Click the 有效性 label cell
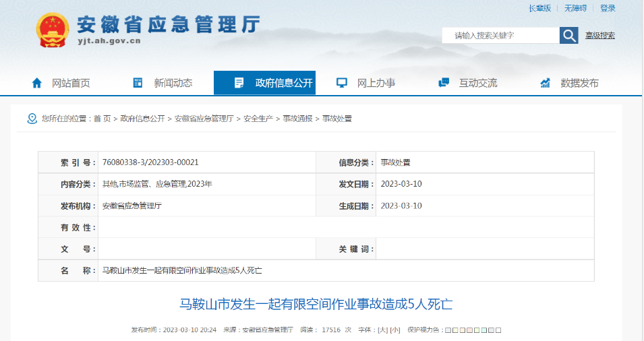 (x=68, y=227)
